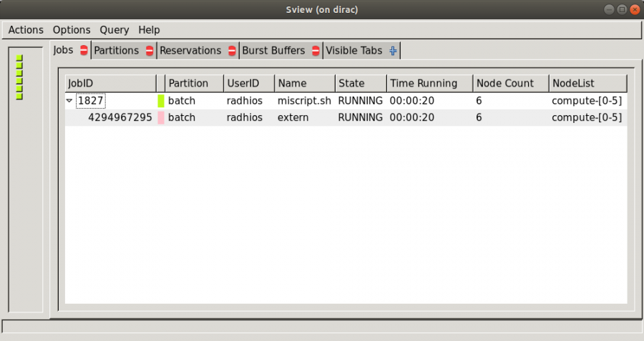Close the Burst Buffers tab with red icon
The image size is (644, 341).
tap(316, 51)
